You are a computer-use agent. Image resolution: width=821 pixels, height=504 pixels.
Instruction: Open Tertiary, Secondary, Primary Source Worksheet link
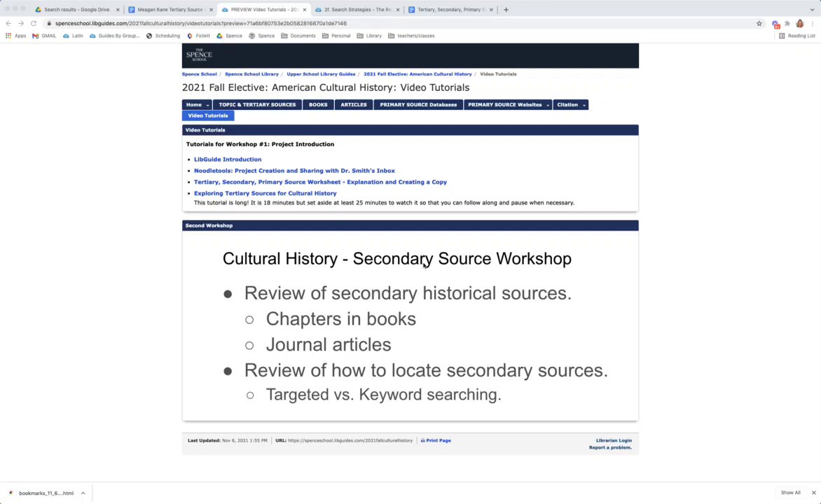[320, 182]
